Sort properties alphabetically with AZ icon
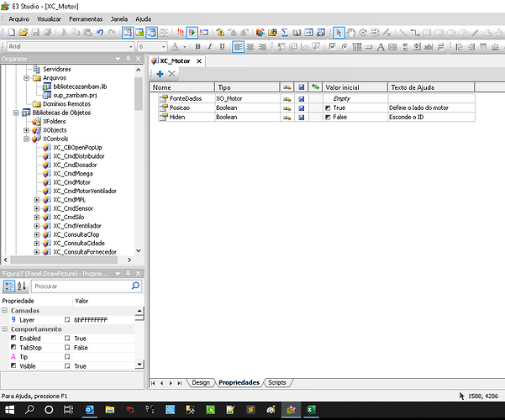 tap(21, 286)
